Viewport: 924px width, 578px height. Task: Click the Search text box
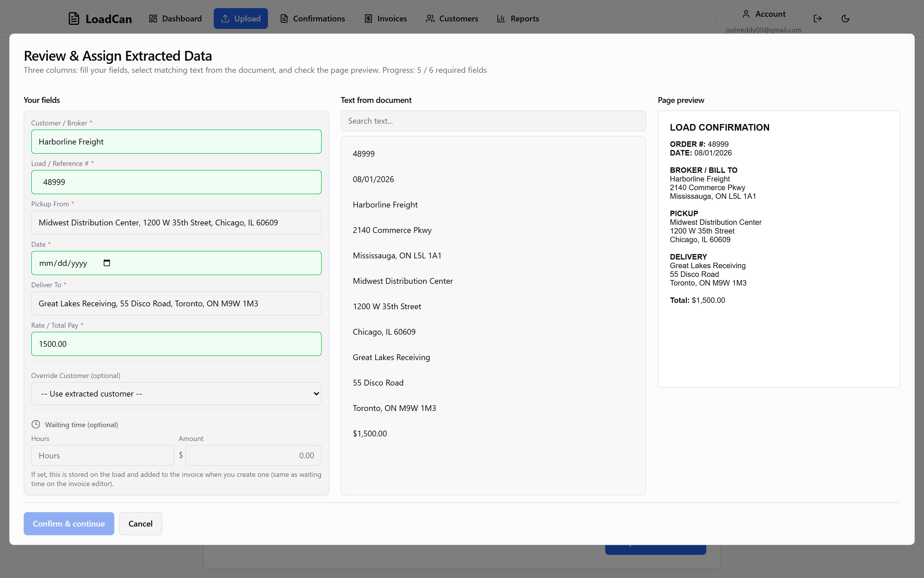point(493,121)
